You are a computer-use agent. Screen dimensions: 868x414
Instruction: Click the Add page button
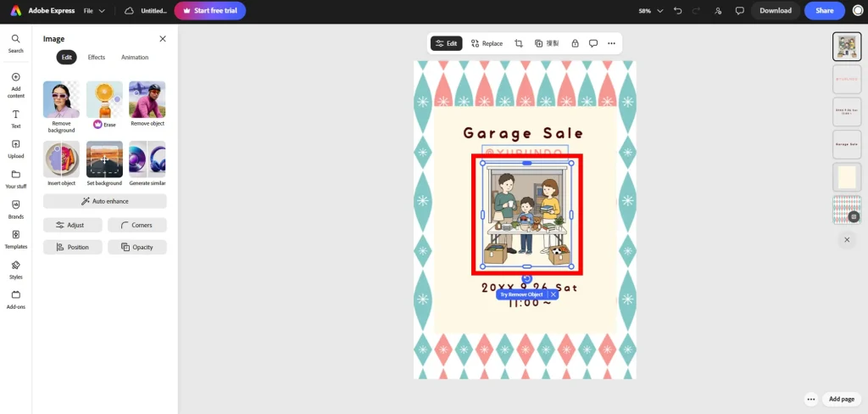842,399
